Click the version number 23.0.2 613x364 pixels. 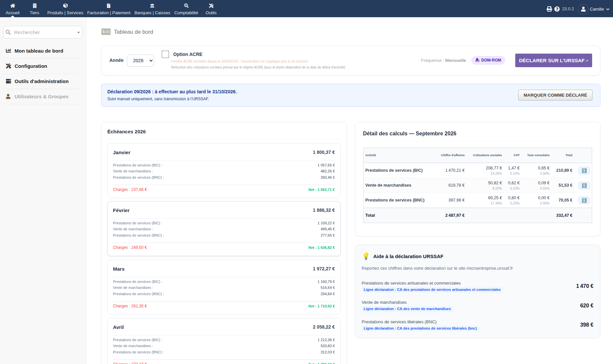[x=568, y=9]
